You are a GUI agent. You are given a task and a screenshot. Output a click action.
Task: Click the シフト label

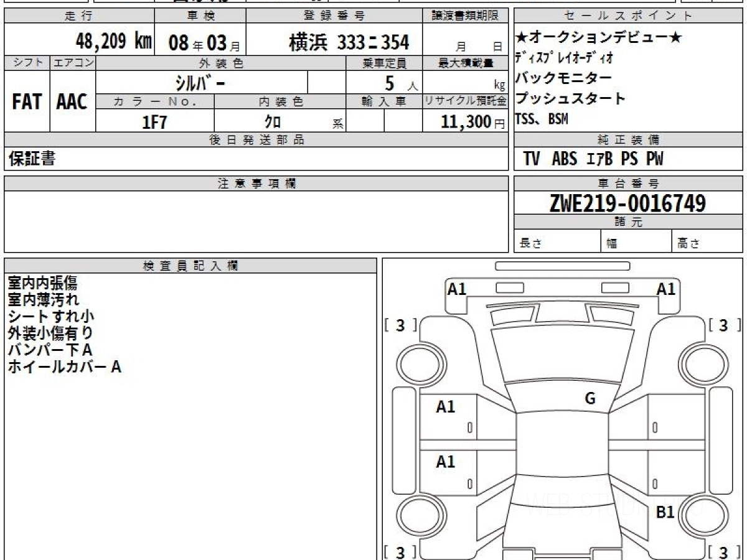pyautogui.click(x=27, y=63)
